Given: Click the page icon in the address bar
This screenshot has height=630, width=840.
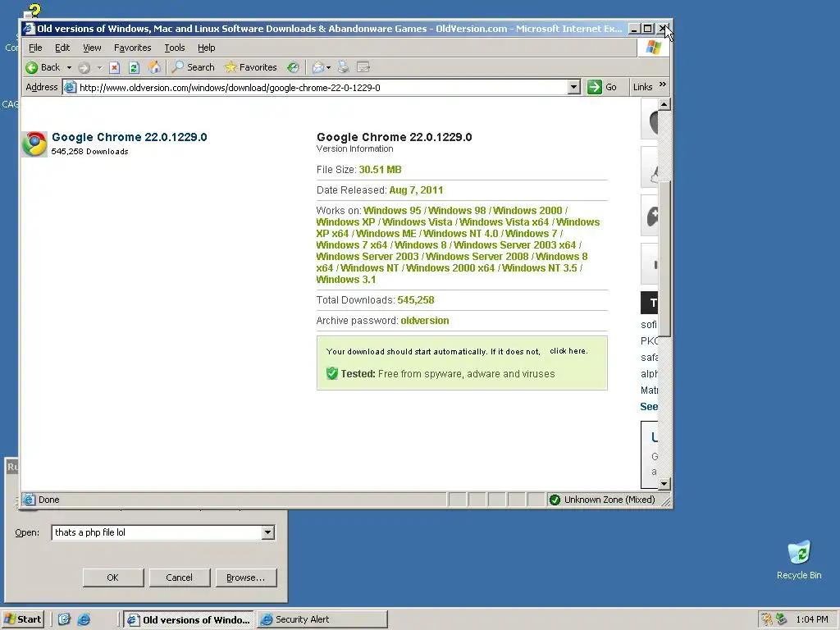Looking at the screenshot, I should pyautogui.click(x=71, y=87).
